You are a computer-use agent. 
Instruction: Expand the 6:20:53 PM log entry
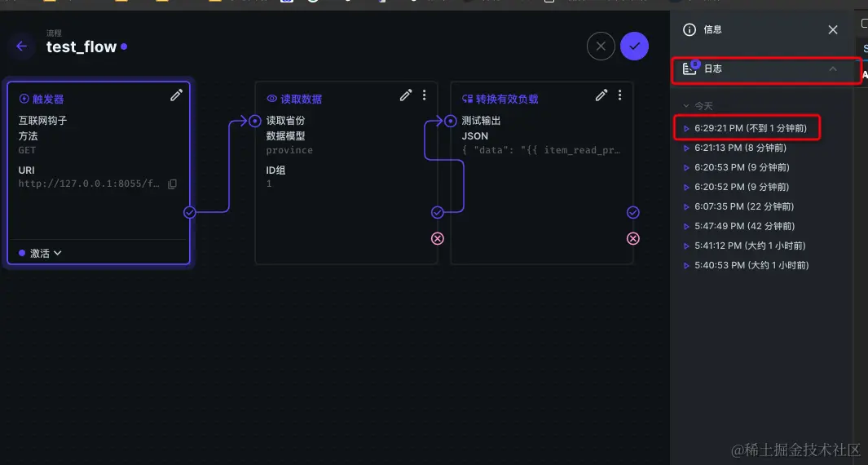(737, 167)
